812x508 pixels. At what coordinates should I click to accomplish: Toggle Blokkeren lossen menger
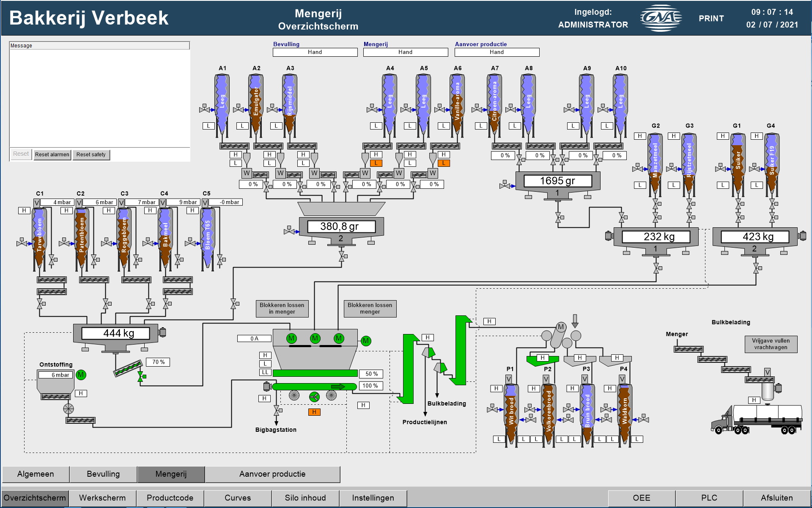tap(370, 309)
